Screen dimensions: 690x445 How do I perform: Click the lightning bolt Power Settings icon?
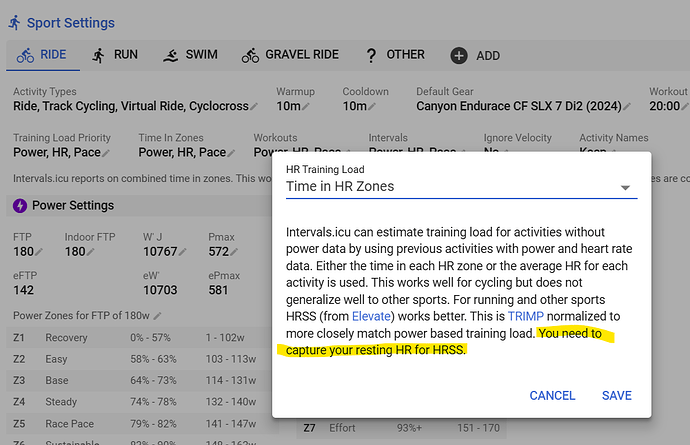point(20,206)
